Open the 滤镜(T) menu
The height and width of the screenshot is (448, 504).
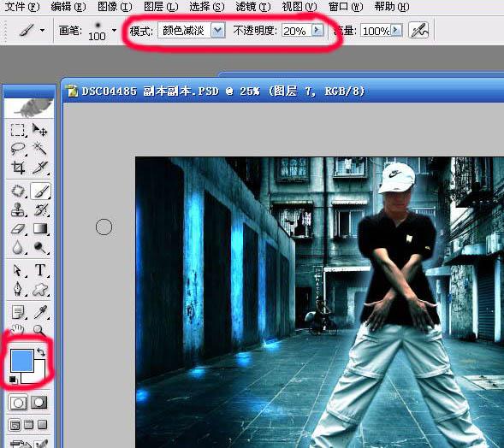point(253,7)
